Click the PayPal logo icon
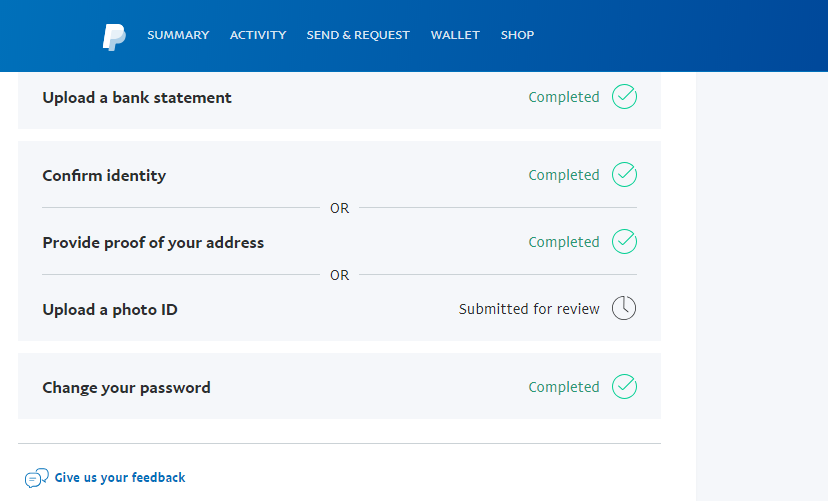828x501 pixels. pyautogui.click(x=114, y=37)
